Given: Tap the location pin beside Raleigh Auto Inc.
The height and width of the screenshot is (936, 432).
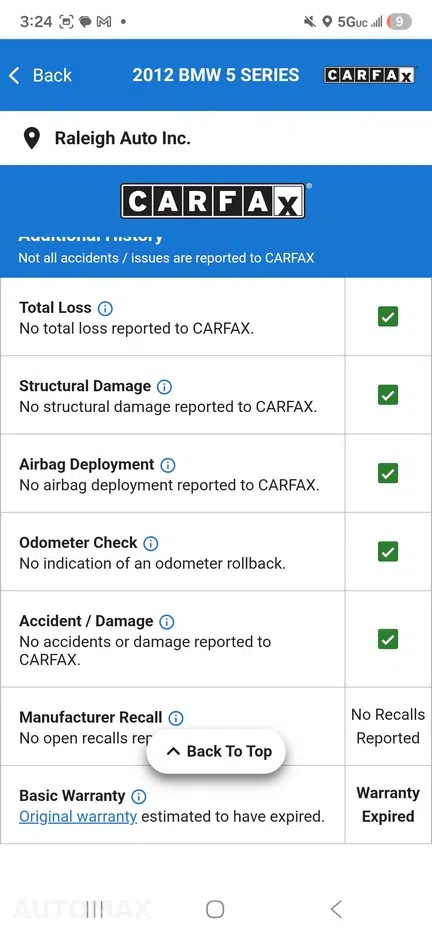Looking at the screenshot, I should point(32,138).
